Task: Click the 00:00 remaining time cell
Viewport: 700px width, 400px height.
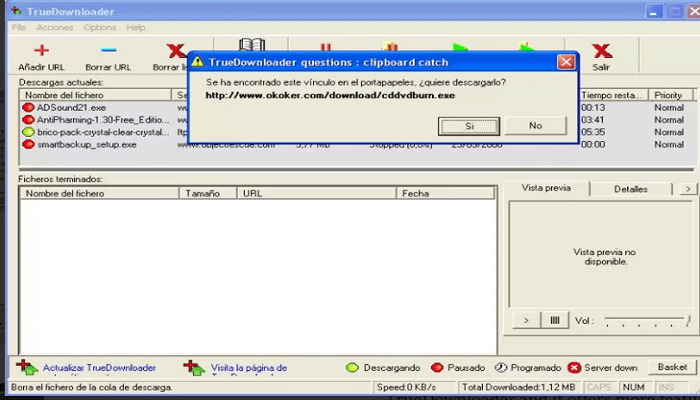Action: tap(593, 144)
